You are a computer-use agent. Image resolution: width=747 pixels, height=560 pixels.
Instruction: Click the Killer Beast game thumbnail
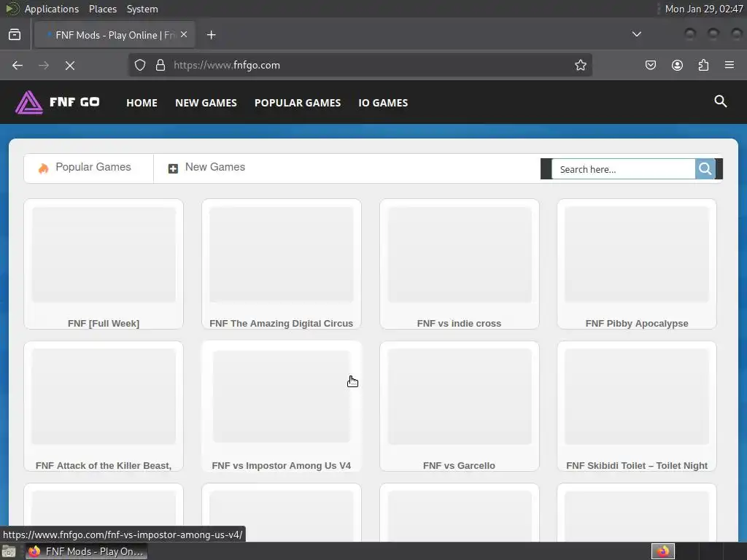(x=104, y=396)
